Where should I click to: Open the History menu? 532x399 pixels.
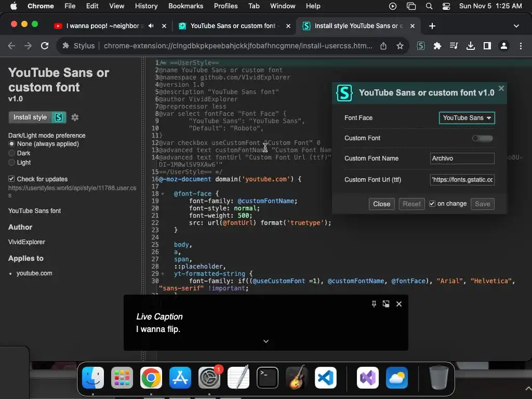pyautogui.click(x=146, y=6)
